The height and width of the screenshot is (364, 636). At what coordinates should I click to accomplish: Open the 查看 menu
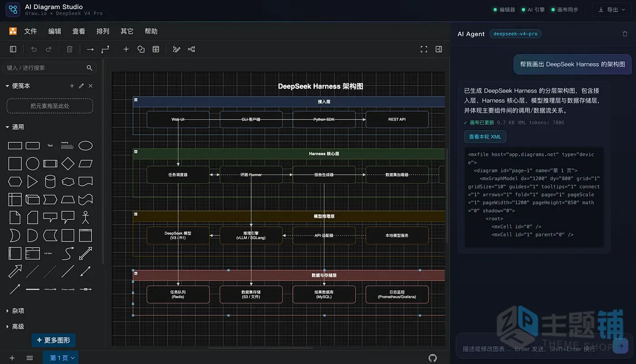coord(79,31)
